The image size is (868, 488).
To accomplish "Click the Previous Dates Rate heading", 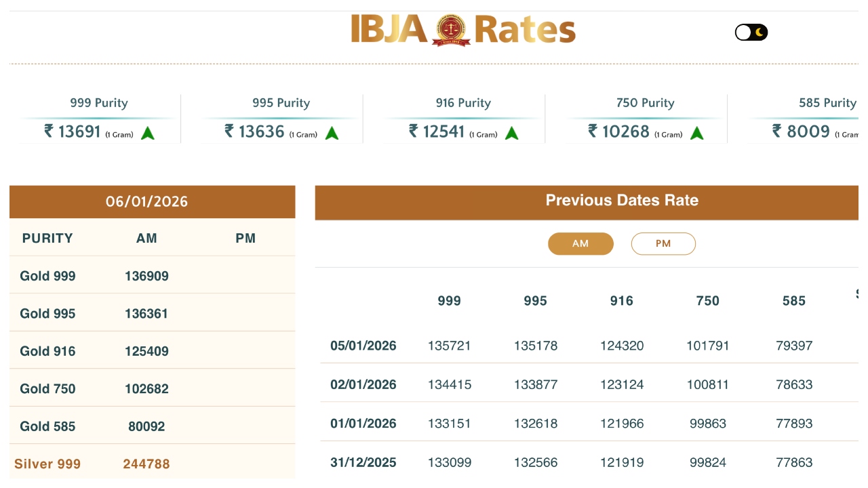I will 622,201.
